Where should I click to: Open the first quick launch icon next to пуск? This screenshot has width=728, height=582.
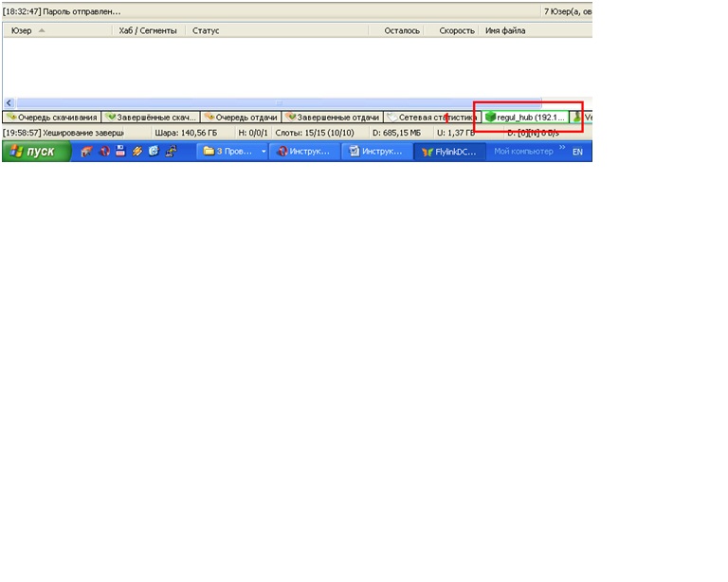click(x=86, y=152)
